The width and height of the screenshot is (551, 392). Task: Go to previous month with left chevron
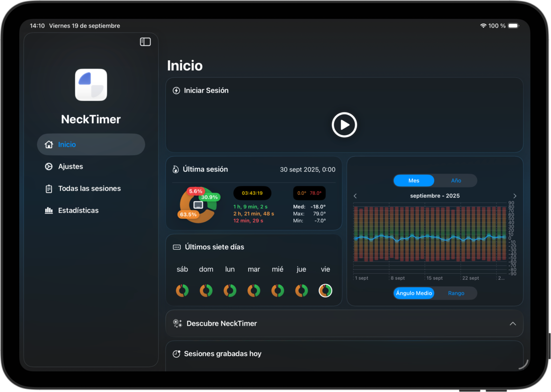[x=355, y=196]
